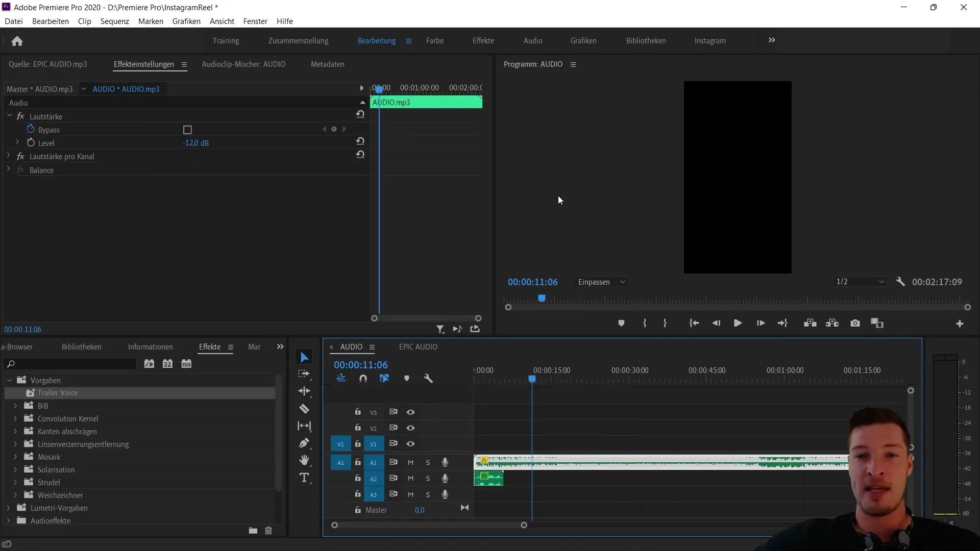The width and height of the screenshot is (980, 551).
Task: Toggle solo on A1 audio track
Action: coord(427,462)
